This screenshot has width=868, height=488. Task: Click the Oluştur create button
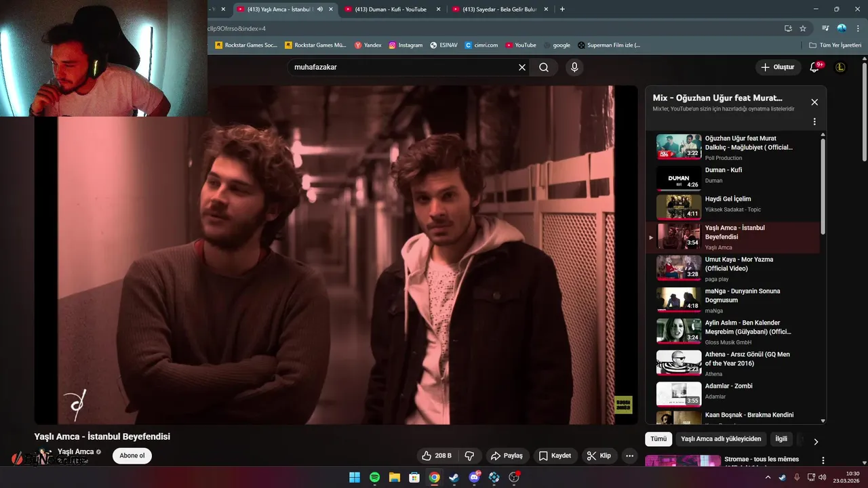click(x=777, y=67)
